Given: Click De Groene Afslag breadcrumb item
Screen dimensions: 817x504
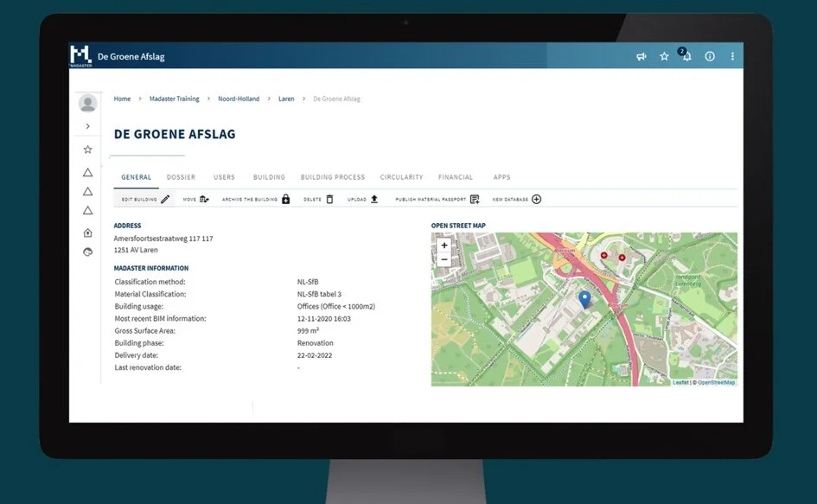Looking at the screenshot, I should click(x=336, y=99).
